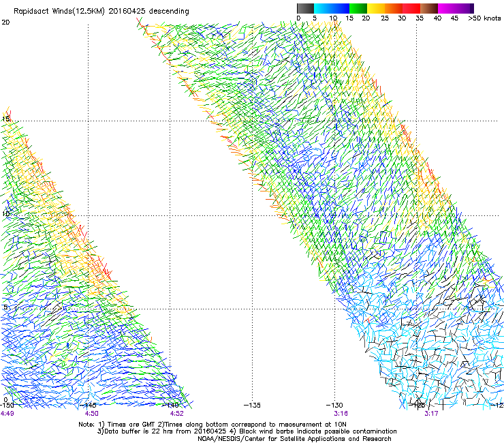The width and height of the screenshot is (504, 443).
Task: Click the legend scale label '25'
Action: point(384,18)
